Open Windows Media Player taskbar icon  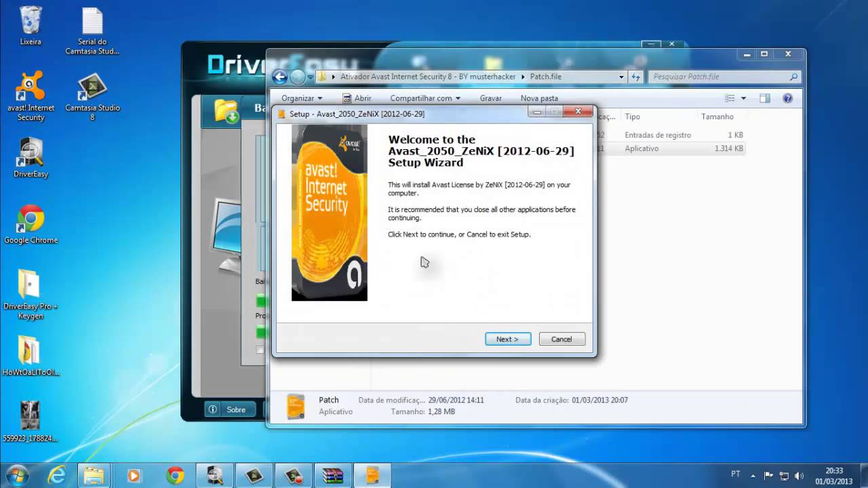tap(134, 475)
